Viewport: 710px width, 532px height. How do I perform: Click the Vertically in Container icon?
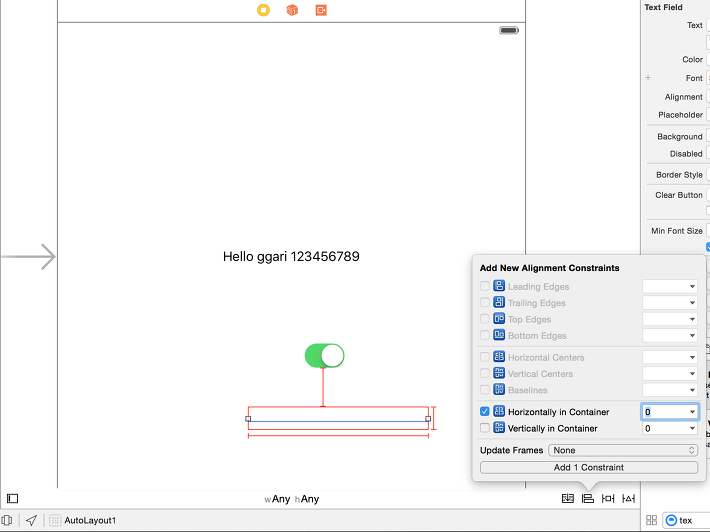pyautogui.click(x=499, y=427)
